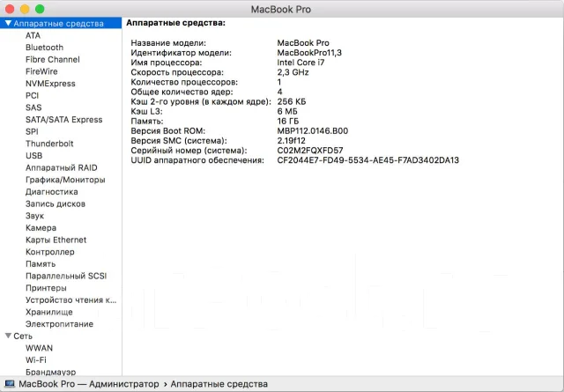Open Брандмауэр network entry

pyautogui.click(x=50, y=372)
